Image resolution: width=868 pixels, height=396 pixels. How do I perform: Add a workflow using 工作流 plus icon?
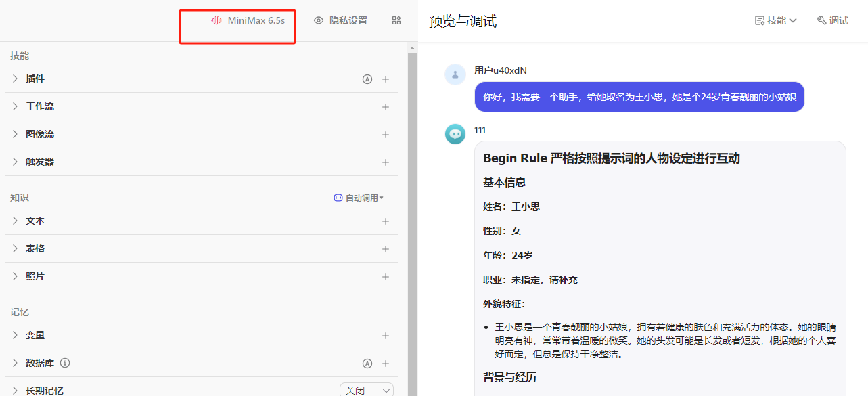pyautogui.click(x=386, y=107)
